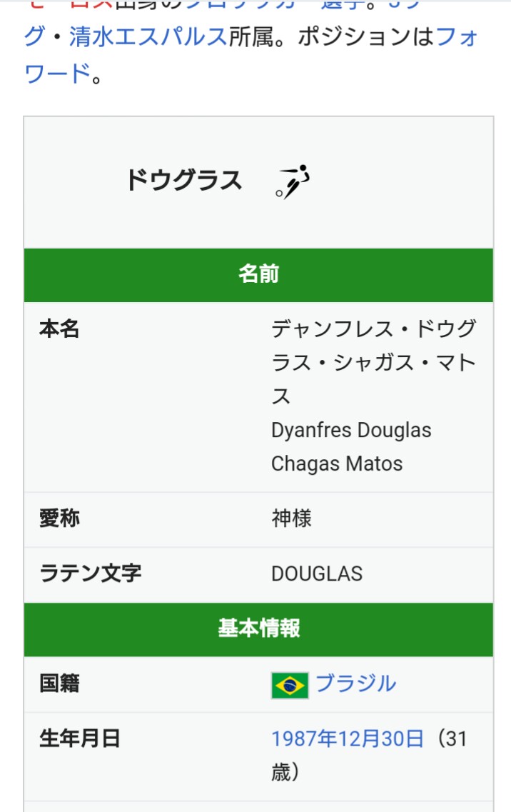The height and width of the screenshot is (812, 511).
Task: Tap the green 名前 section header
Action: tap(258, 275)
